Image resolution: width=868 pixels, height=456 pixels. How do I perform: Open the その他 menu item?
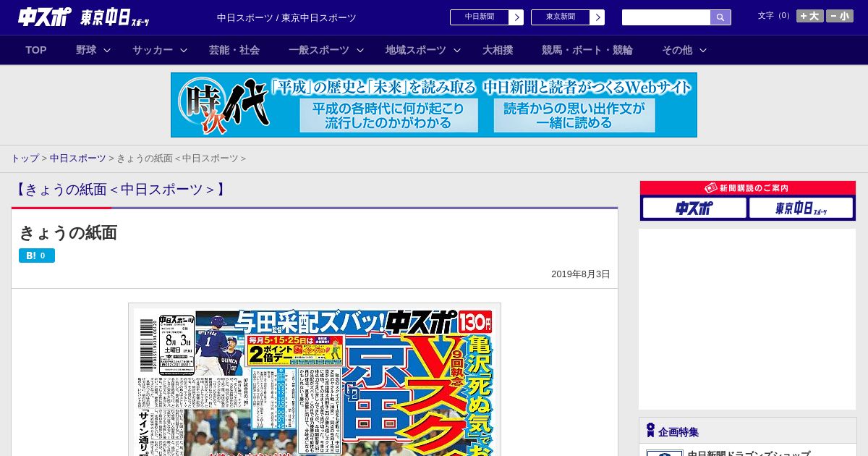(x=677, y=50)
